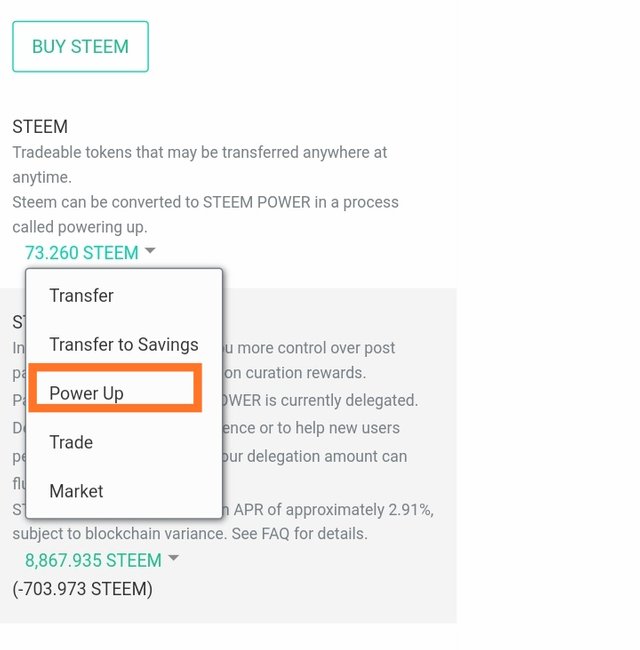
Task: Click the caret arrow beside 8,867.935 STEEM
Action: coord(173,559)
